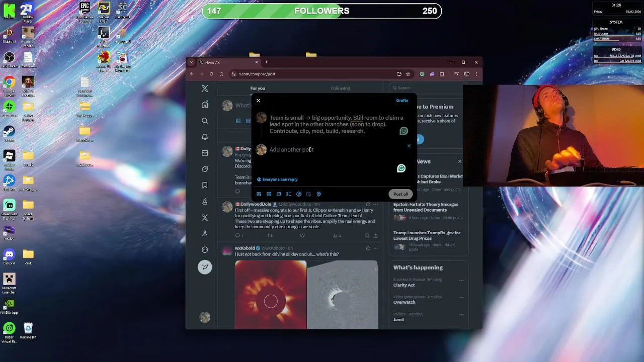Open Bookmarks in X sidebar
Viewport: 644px width, 362px height.
(x=205, y=185)
